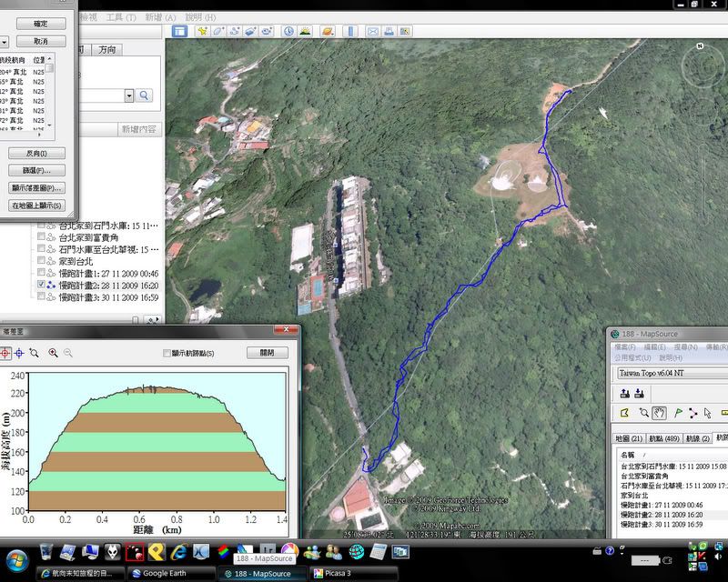Image resolution: width=728 pixels, height=582 pixels.
Task: Click Google Earth in the Windows taskbar
Action: click(x=164, y=574)
